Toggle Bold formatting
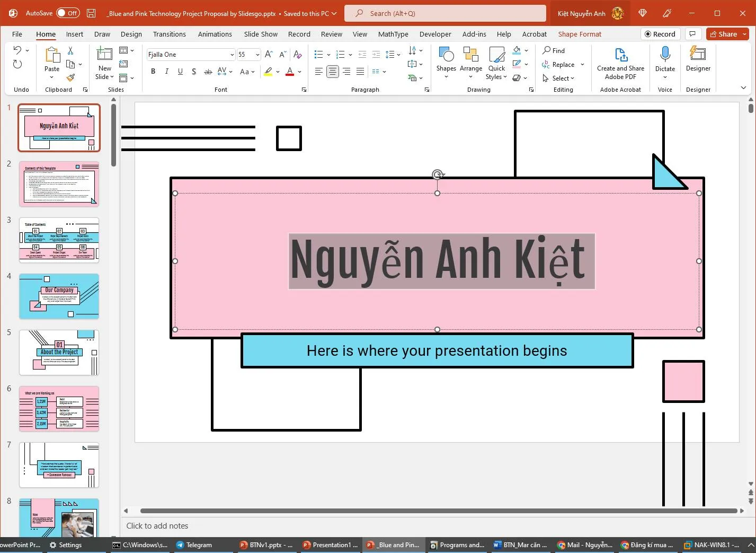Screen dimensions: 756x553 coord(153,72)
